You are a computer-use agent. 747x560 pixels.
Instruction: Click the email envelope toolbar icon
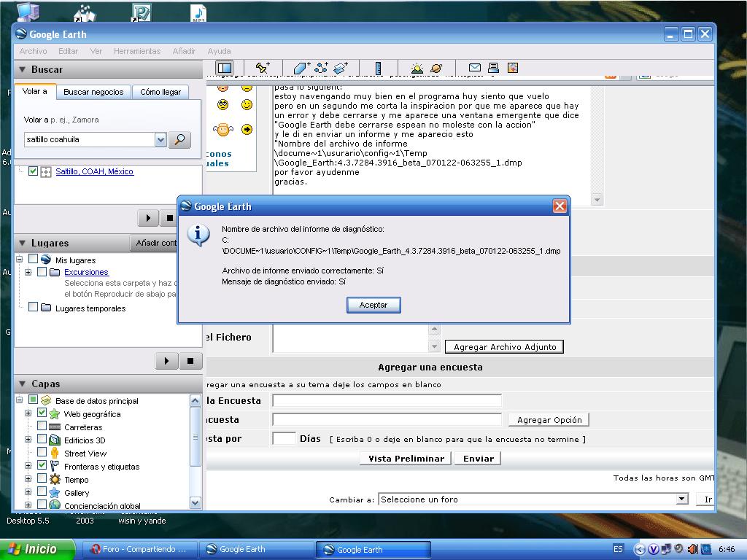[x=474, y=68]
